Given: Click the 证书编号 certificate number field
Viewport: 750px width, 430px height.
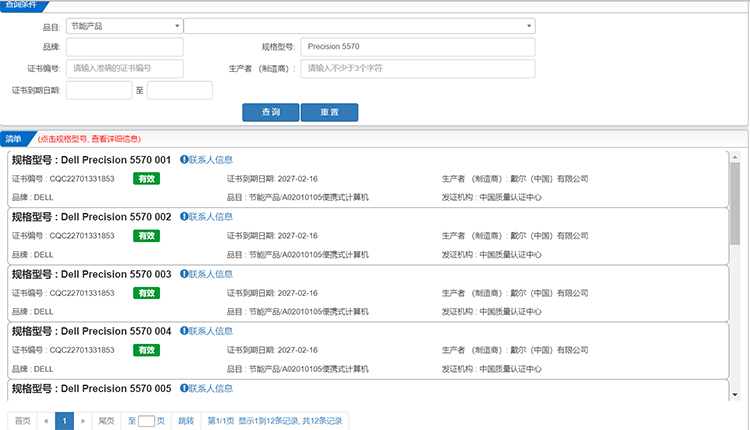Looking at the screenshot, I should click(125, 68).
